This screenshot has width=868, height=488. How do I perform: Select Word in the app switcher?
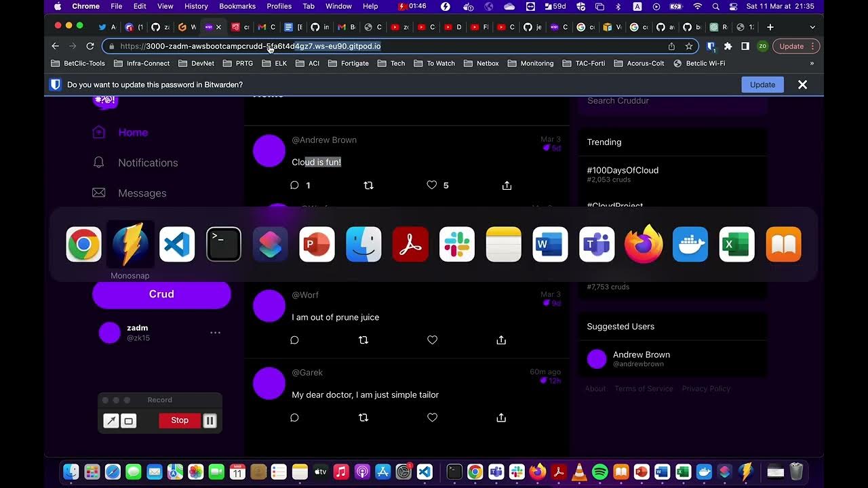[550, 244]
